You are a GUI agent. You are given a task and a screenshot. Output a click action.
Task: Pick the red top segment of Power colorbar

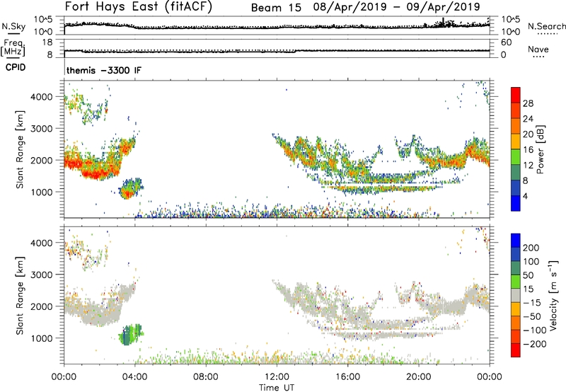516,93
